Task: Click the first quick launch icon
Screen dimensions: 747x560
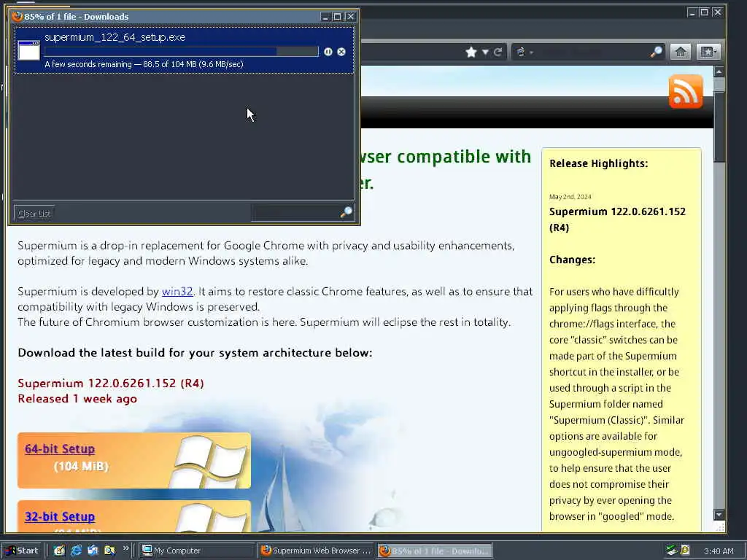Action: click(59, 551)
